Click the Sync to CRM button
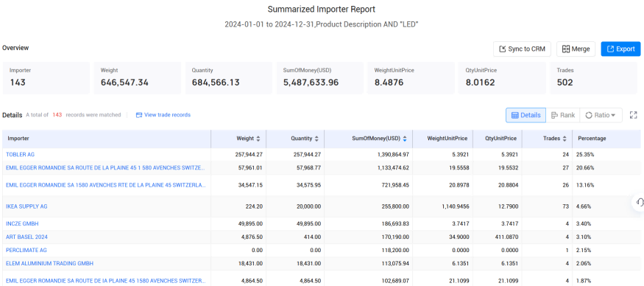The height and width of the screenshot is (286, 644). [522, 49]
